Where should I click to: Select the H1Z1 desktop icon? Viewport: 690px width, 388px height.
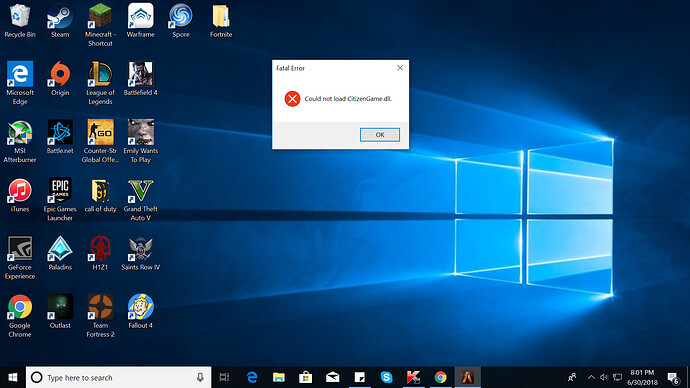[100, 253]
